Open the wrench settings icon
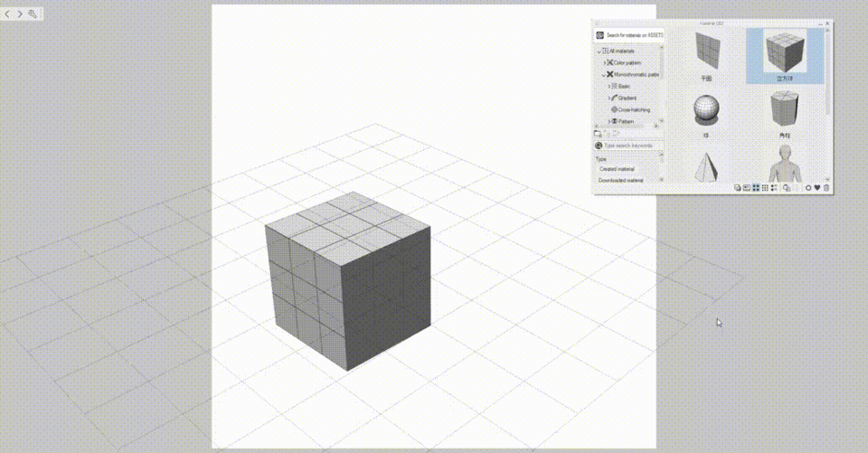Viewport: 868px width, 453px height. (33, 14)
